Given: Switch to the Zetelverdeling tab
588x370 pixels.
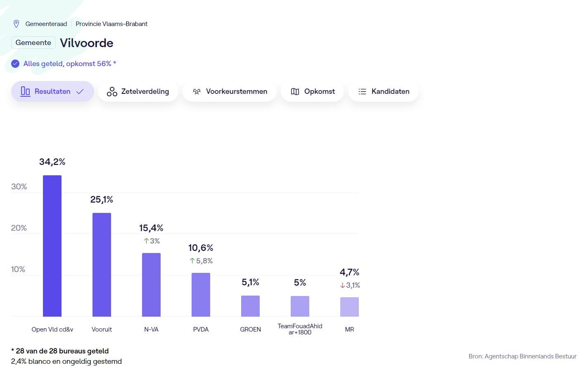Looking at the screenshot, I should point(138,91).
